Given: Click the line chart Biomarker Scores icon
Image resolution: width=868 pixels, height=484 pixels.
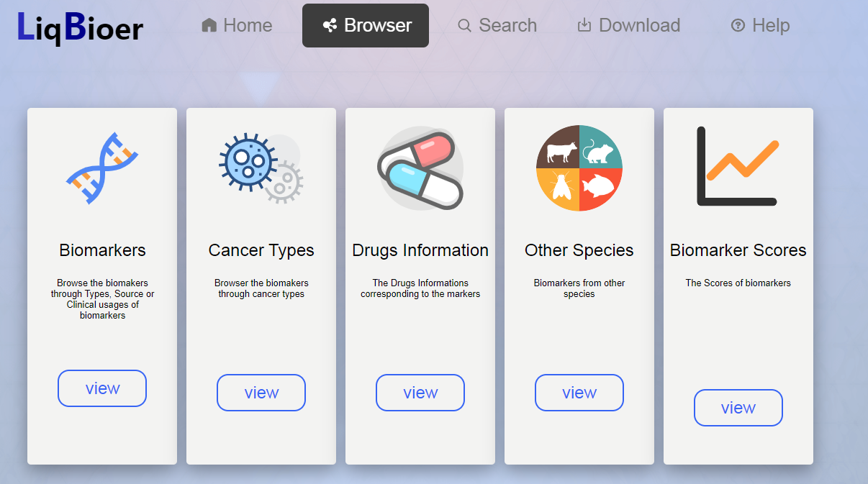Looking at the screenshot, I should pos(738,166).
